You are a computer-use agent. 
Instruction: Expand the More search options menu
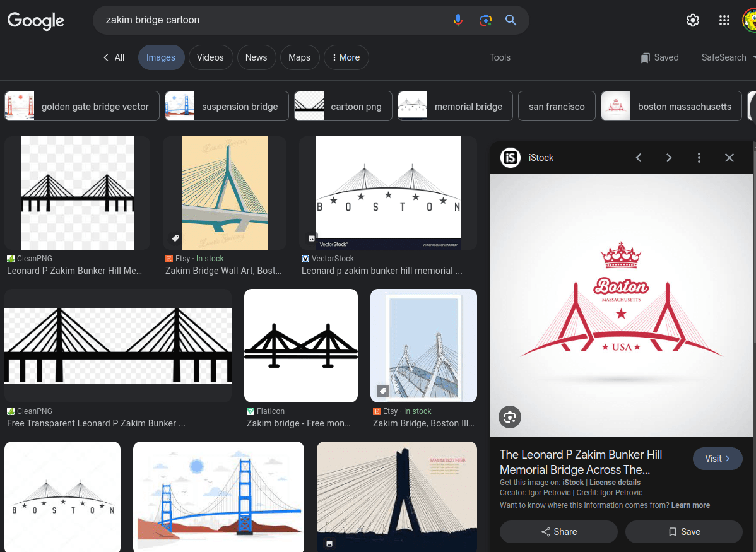(x=346, y=57)
